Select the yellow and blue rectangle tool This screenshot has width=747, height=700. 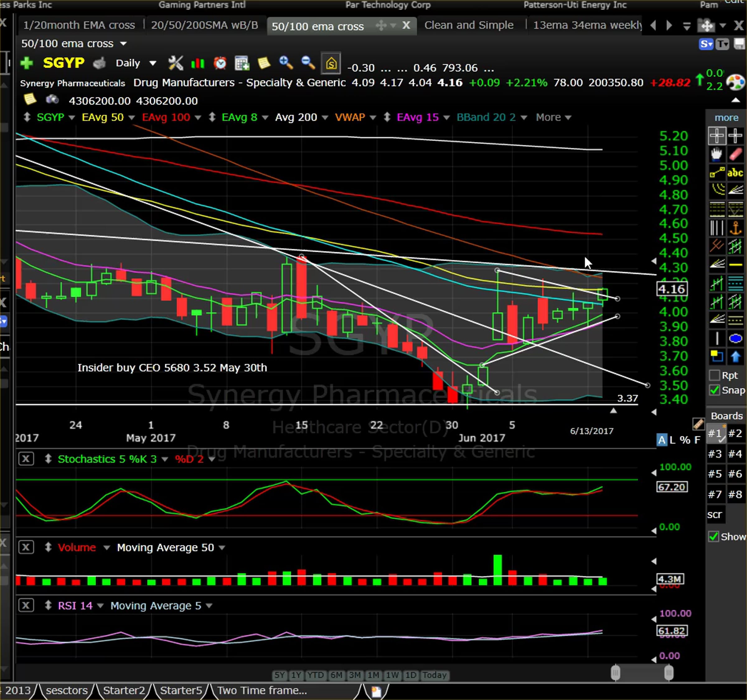[716, 357]
